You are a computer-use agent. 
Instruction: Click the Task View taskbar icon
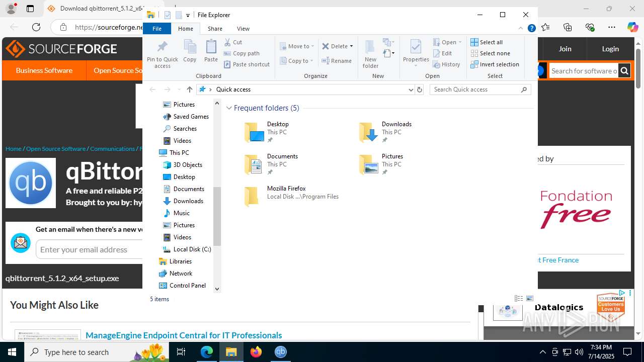point(181,352)
